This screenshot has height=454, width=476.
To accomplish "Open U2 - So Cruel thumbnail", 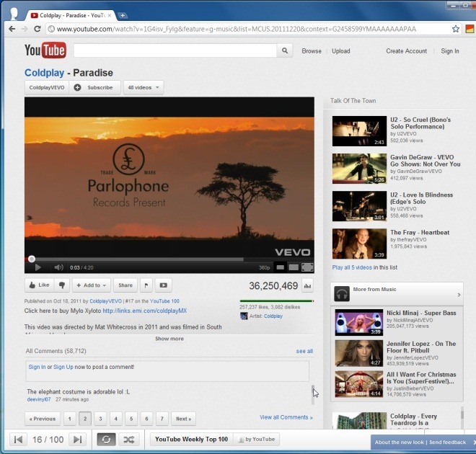I will [x=359, y=131].
